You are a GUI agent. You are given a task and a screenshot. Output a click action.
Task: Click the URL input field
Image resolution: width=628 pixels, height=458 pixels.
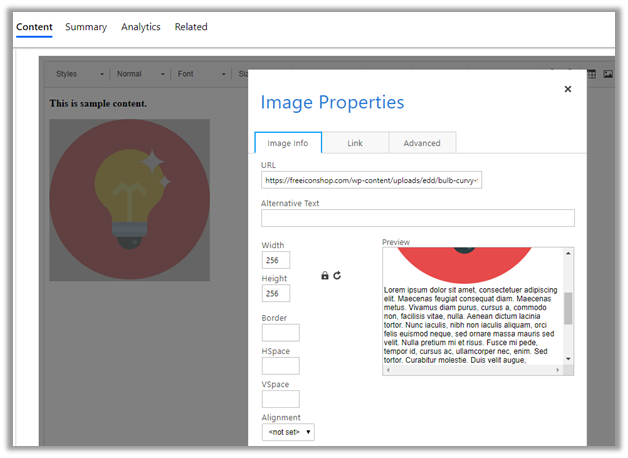(371, 180)
